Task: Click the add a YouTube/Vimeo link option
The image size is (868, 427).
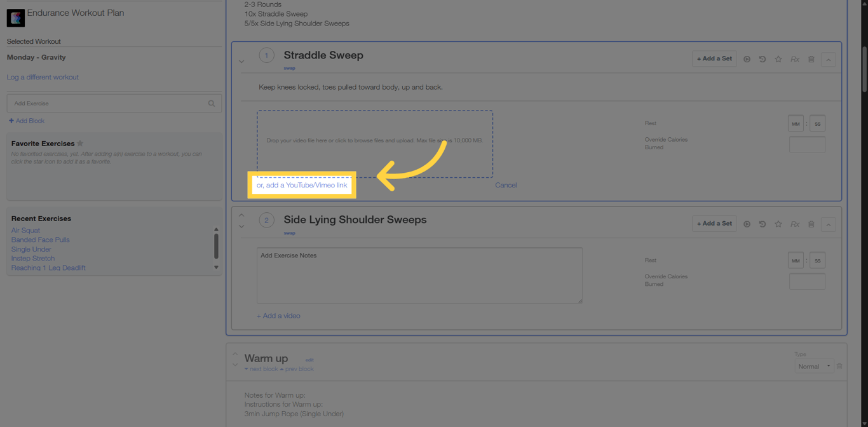Action: pyautogui.click(x=302, y=185)
